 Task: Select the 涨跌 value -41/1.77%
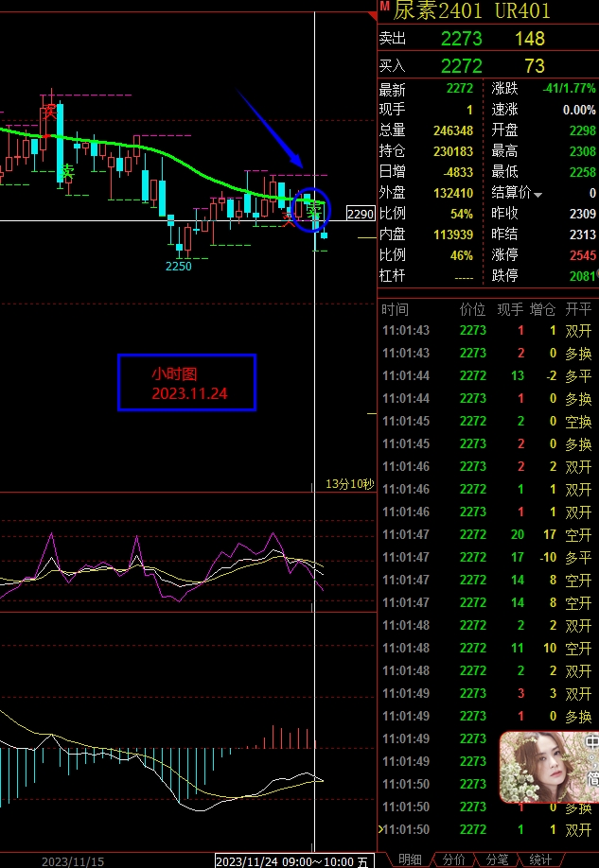pyautogui.click(x=569, y=89)
